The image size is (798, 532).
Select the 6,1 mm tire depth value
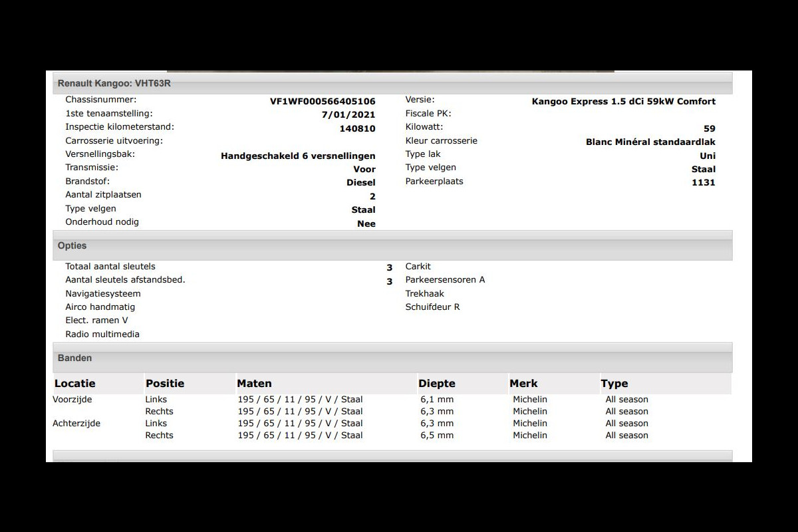click(437, 400)
